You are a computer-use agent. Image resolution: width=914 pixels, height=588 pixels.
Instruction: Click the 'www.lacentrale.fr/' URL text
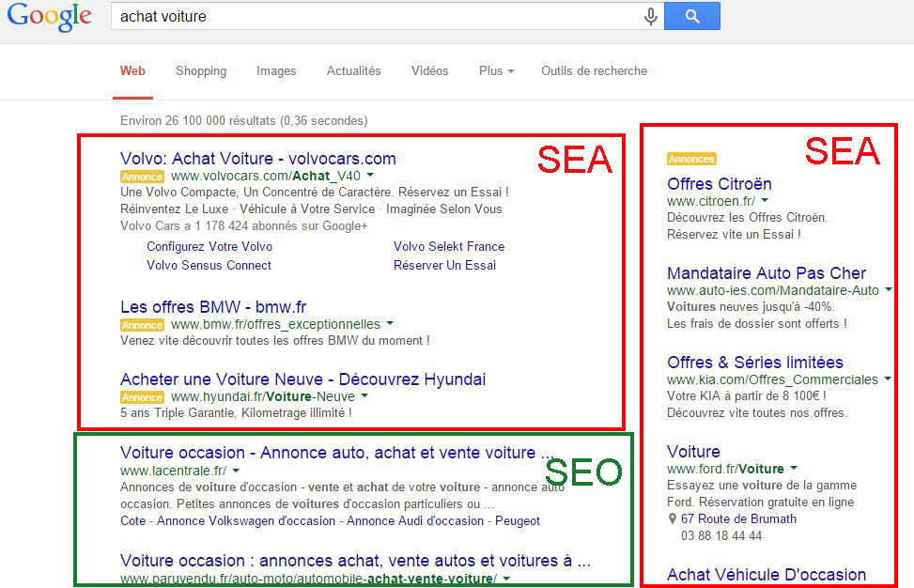coord(173,471)
